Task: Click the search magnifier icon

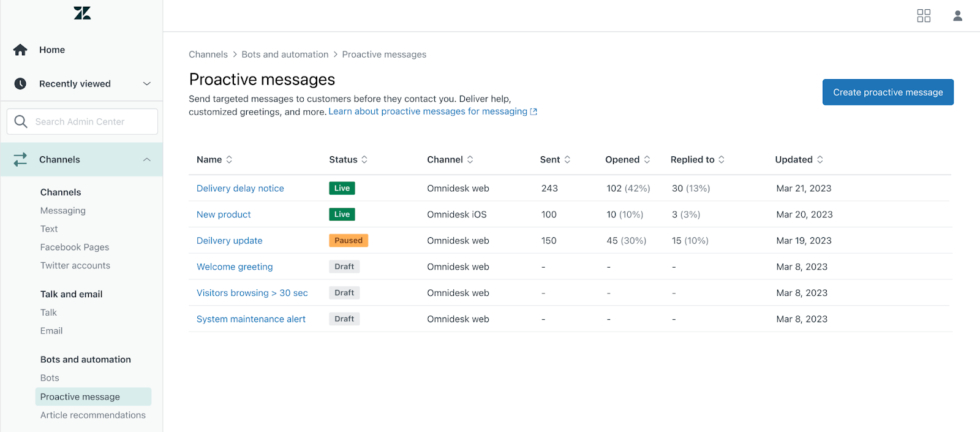Action: 21,121
